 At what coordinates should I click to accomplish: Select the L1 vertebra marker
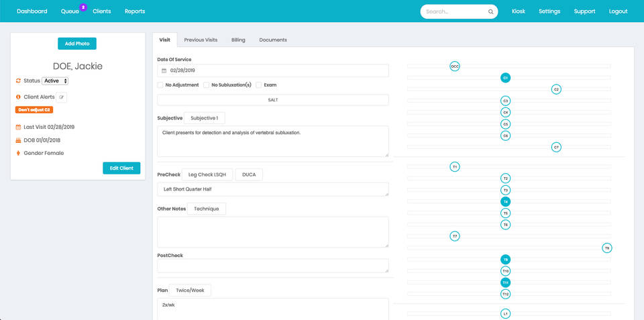tap(506, 314)
